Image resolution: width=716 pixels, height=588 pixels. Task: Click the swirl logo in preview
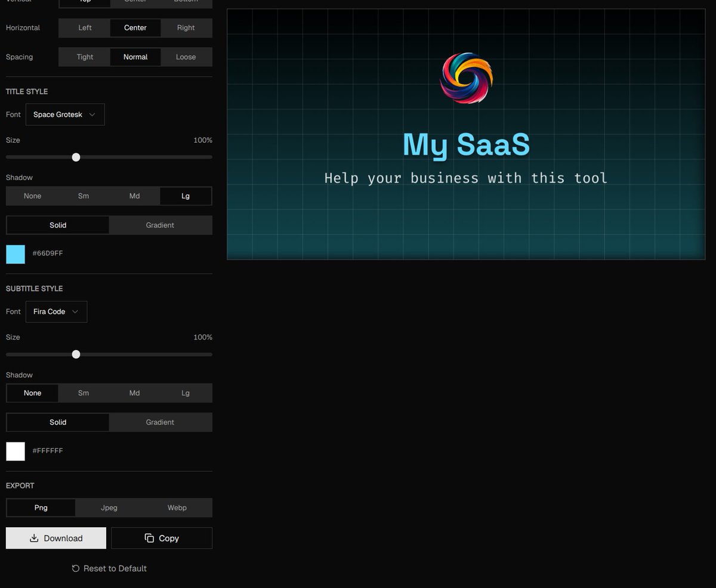tap(466, 78)
